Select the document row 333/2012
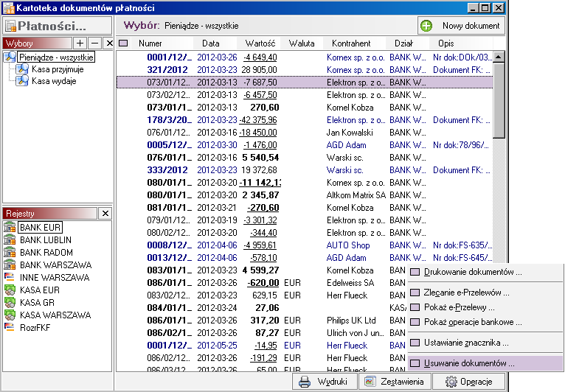The height and width of the screenshot is (392, 565). [x=305, y=170]
